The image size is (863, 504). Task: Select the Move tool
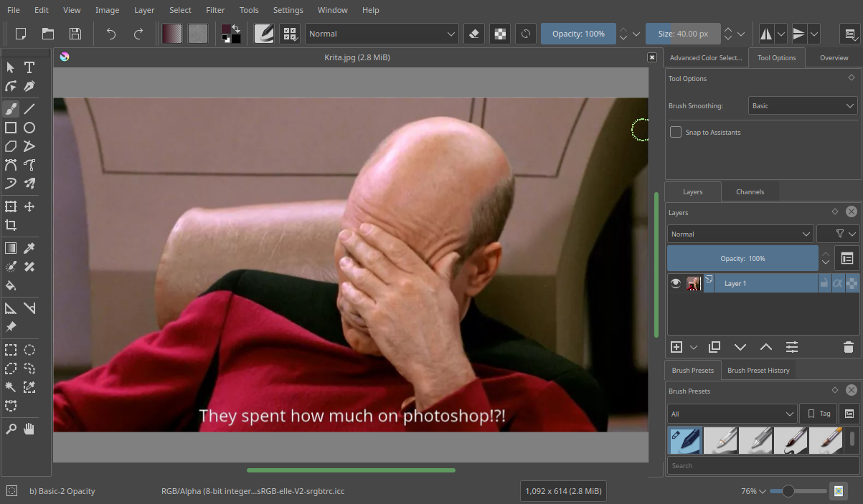pyautogui.click(x=29, y=206)
